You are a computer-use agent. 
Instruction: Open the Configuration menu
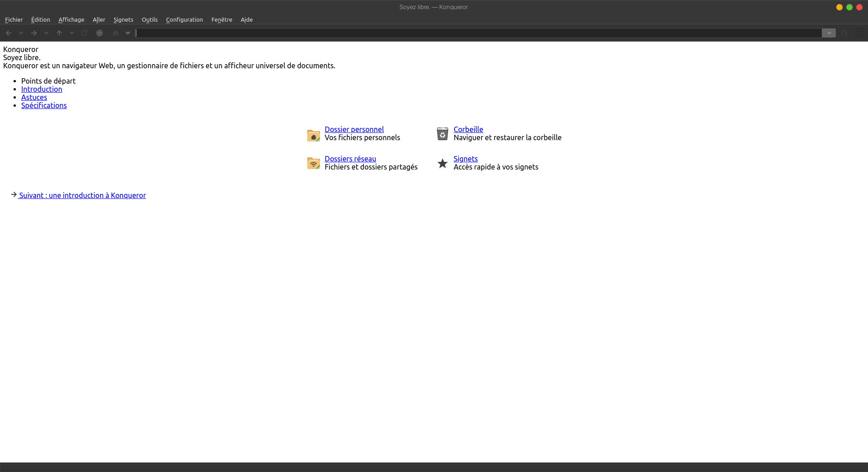tap(184, 19)
